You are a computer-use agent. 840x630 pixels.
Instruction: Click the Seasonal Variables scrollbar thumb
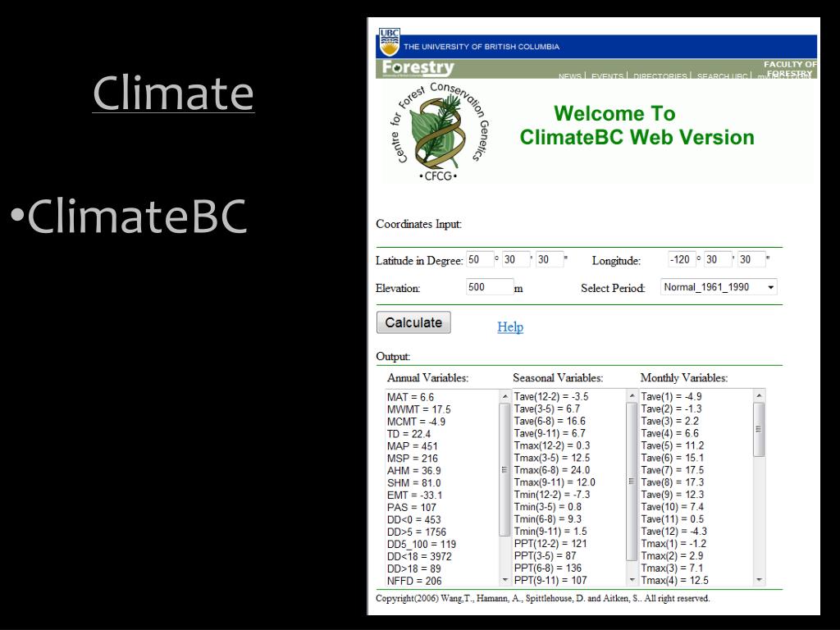pyautogui.click(x=632, y=482)
